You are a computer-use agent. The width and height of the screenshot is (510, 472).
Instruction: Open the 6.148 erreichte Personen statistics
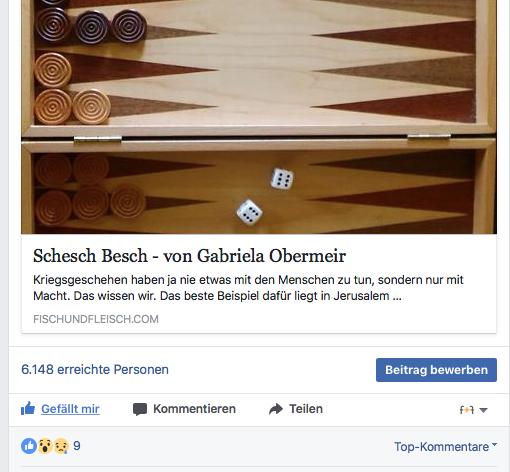tap(95, 370)
